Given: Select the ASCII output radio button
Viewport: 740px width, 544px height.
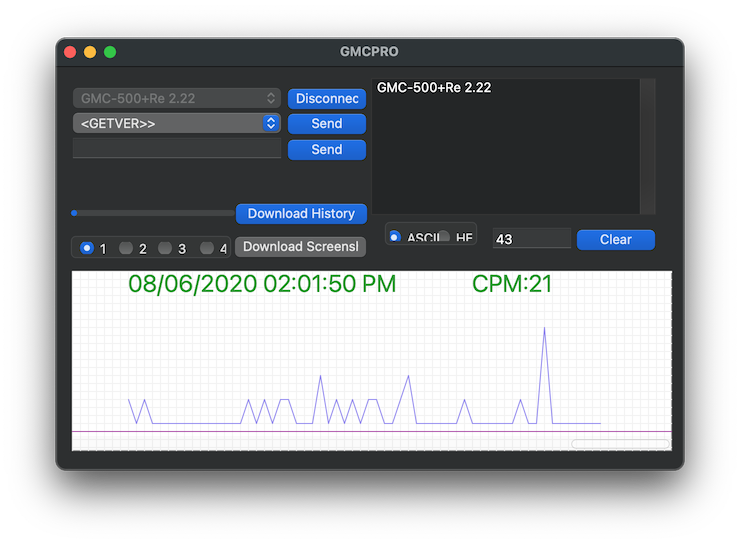Looking at the screenshot, I should pyautogui.click(x=395, y=236).
